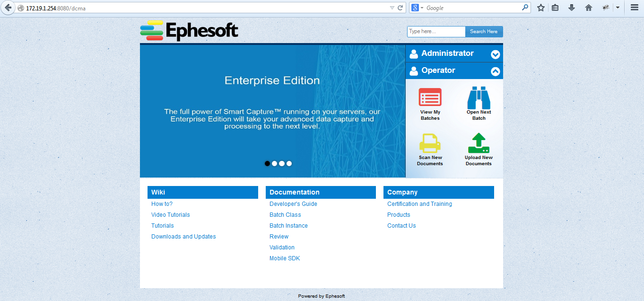
Task: Show bookmarks list icon
Action: tap(556, 8)
